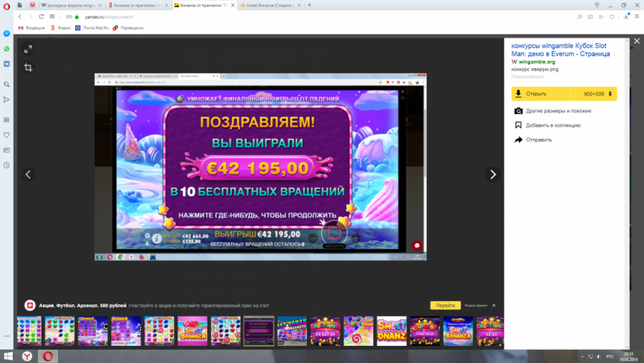
Task: Add page to bookmarks heart in address bar
Action: point(612,17)
